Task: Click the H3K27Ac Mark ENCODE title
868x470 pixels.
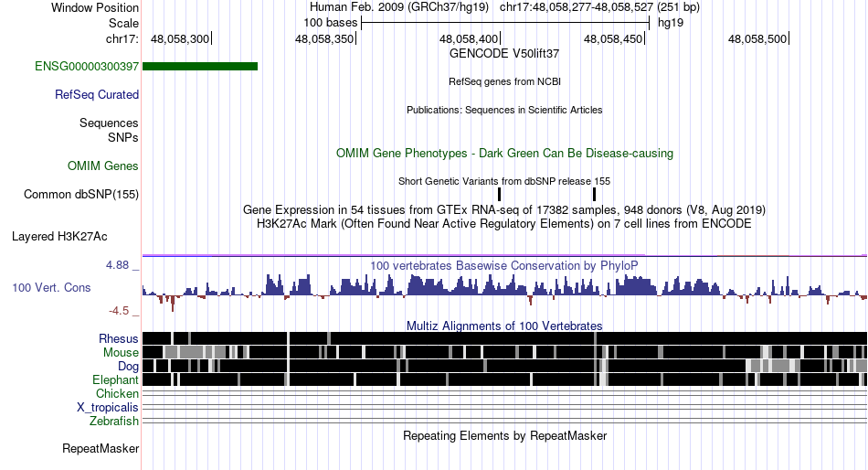Action: point(504,224)
